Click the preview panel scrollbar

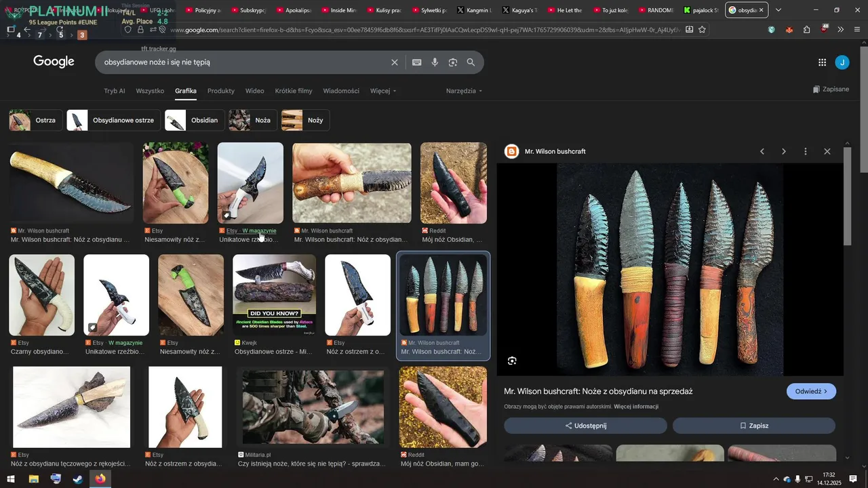(x=847, y=197)
